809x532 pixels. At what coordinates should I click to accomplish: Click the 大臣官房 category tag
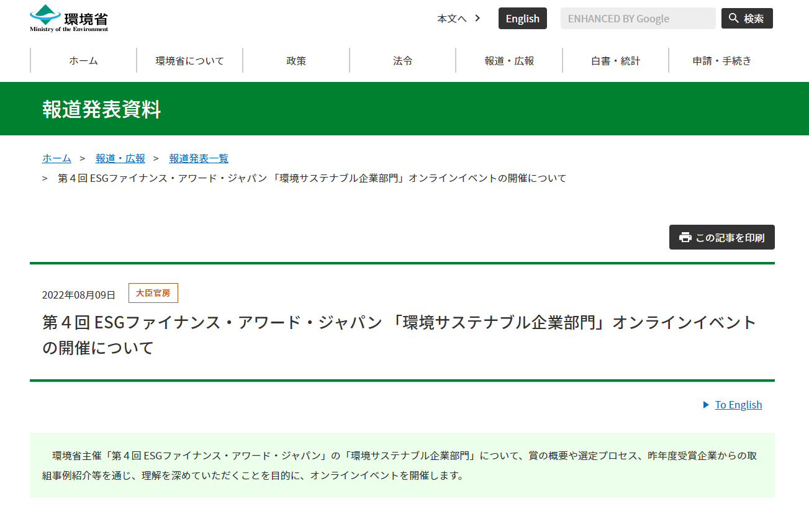pyautogui.click(x=153, y=293)
